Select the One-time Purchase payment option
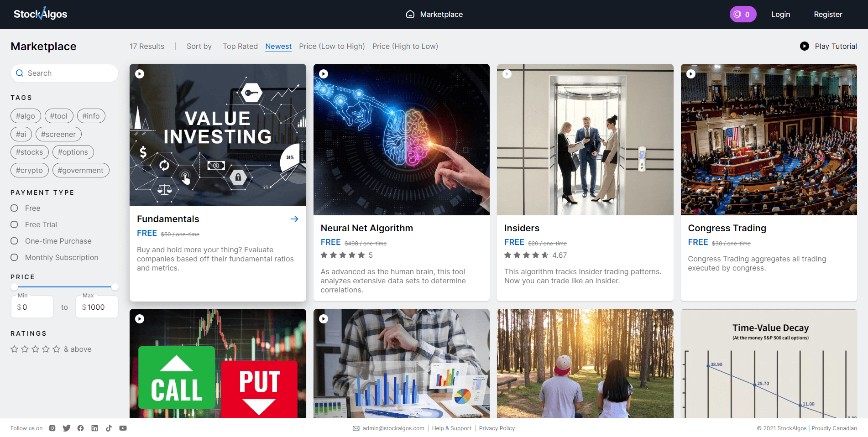 point(15,241)
